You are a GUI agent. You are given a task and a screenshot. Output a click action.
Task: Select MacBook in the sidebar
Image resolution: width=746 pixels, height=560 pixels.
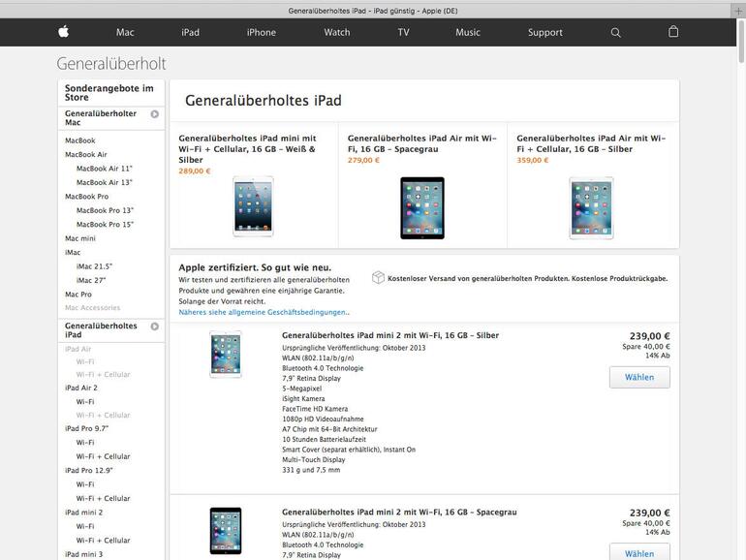pos(79,140)
